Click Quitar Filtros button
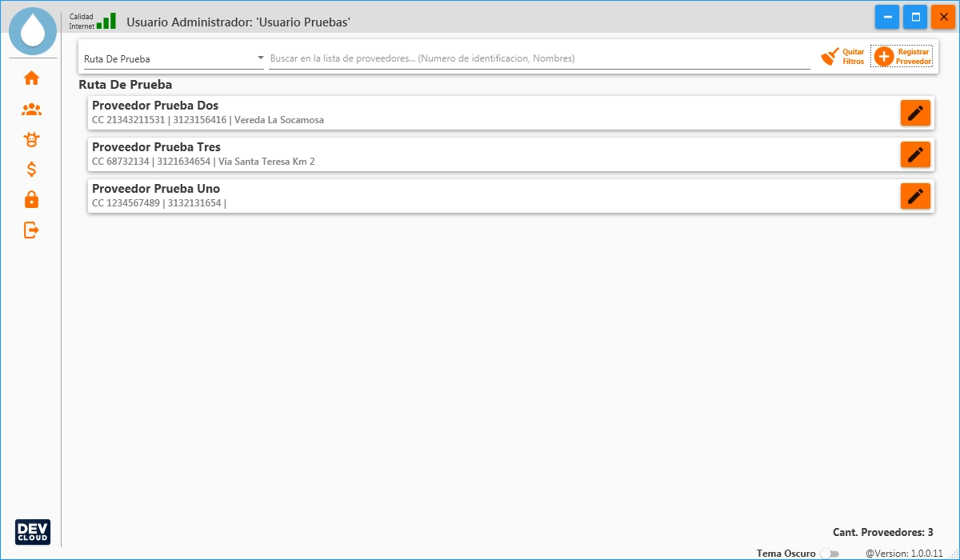This screenshot has height=560, width=960. point(842,57)
